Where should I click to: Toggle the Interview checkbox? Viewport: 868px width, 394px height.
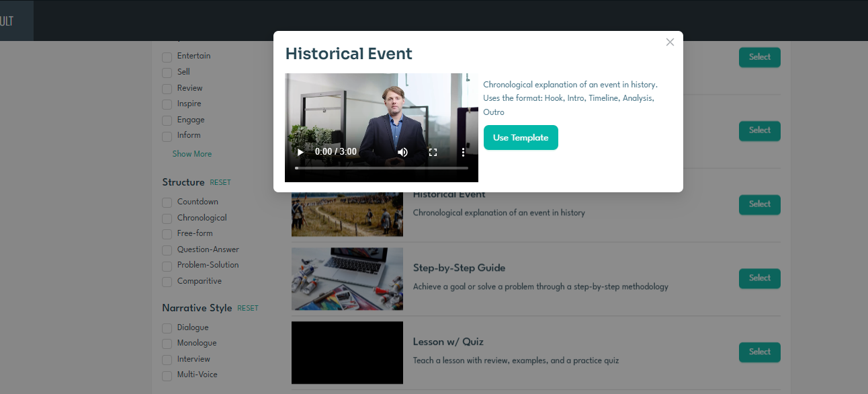(167, 360)
